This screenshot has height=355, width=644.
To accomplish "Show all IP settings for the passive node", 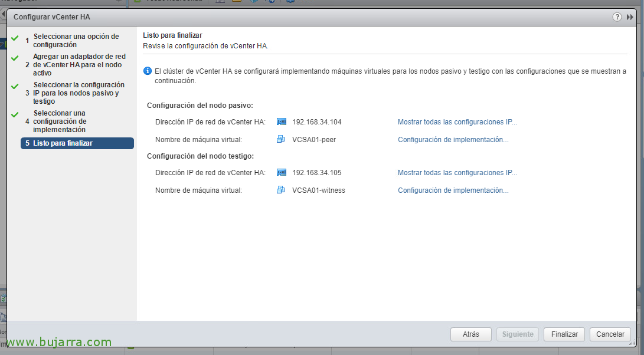I will point(457,122).
